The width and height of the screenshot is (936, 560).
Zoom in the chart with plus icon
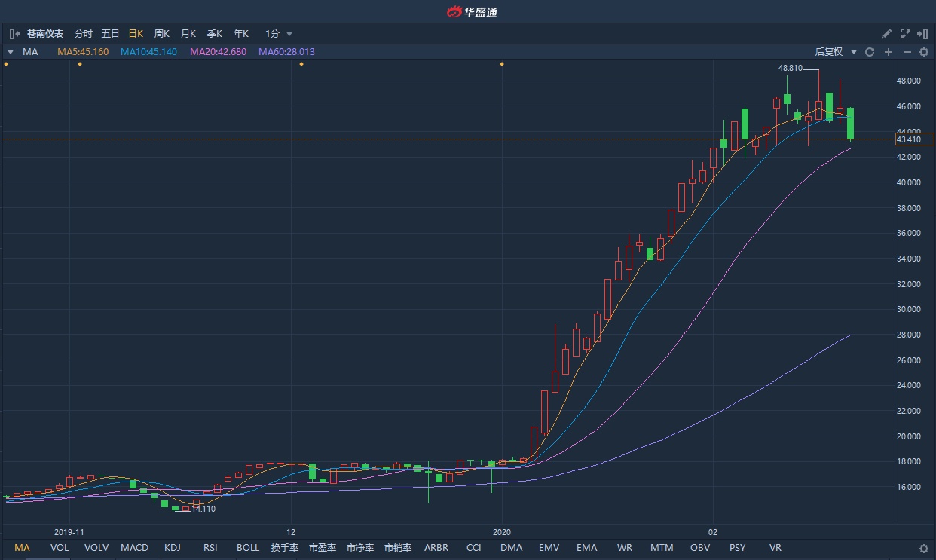pos(889,52)
